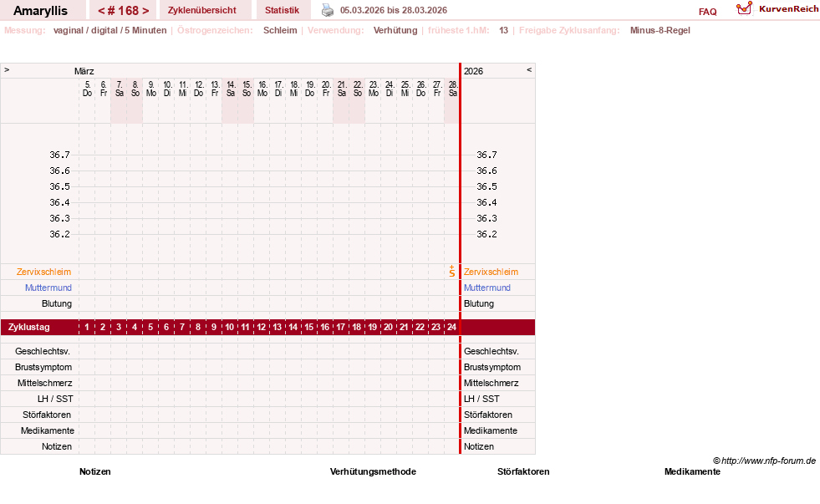The height and width of the screenshot is (504, 820).
Task: Select the S+ cervical mucus symbol on day 24
Action: [x=452, y=272]
